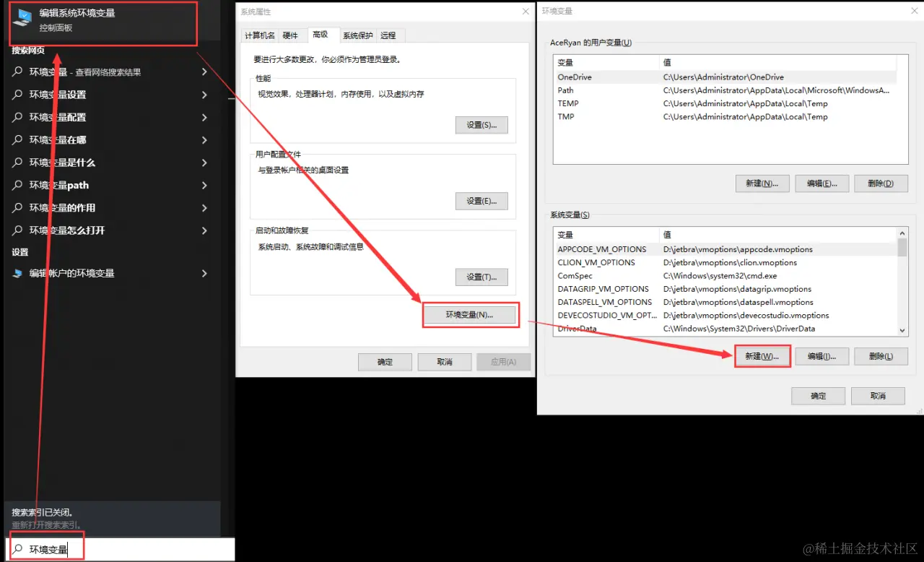This screenshot has width=924, height=562.
Task: Click 删除(L) for system variables
Action: [881, 356]
